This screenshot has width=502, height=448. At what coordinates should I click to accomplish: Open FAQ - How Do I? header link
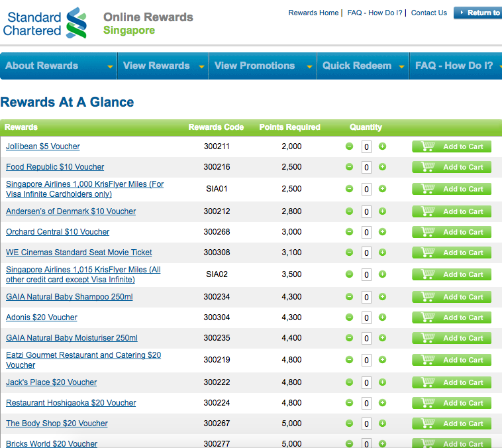pos(375,13)
